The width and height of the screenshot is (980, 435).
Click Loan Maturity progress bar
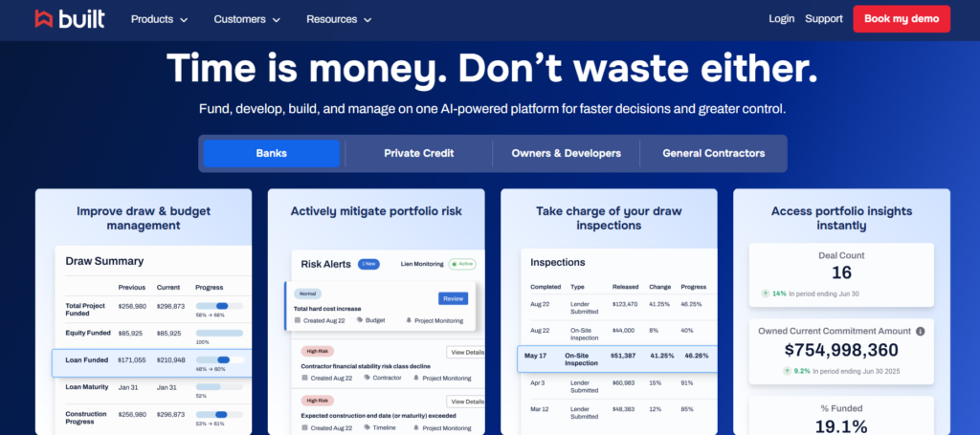tap(219, 387)
